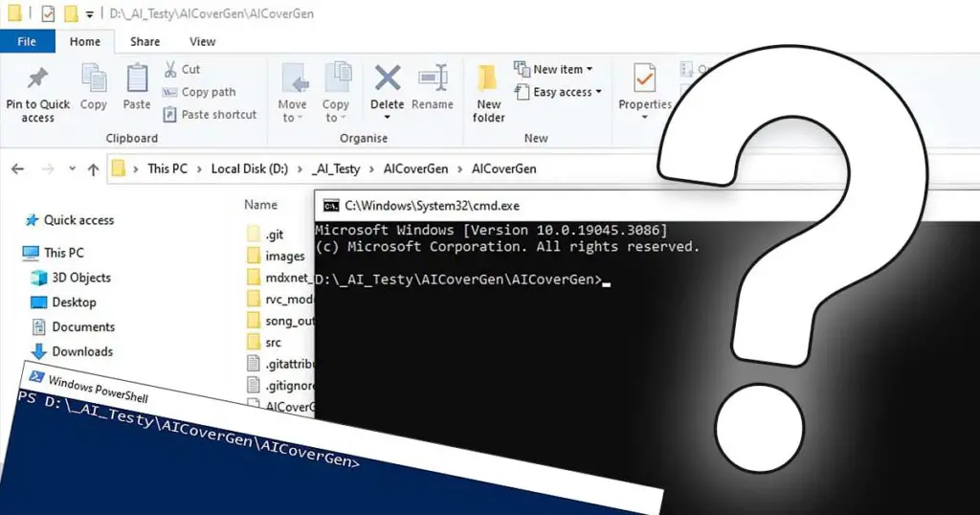Screen dimensions: 980x515
Task: Select the .gitattributes file
Action: (280, 364)
